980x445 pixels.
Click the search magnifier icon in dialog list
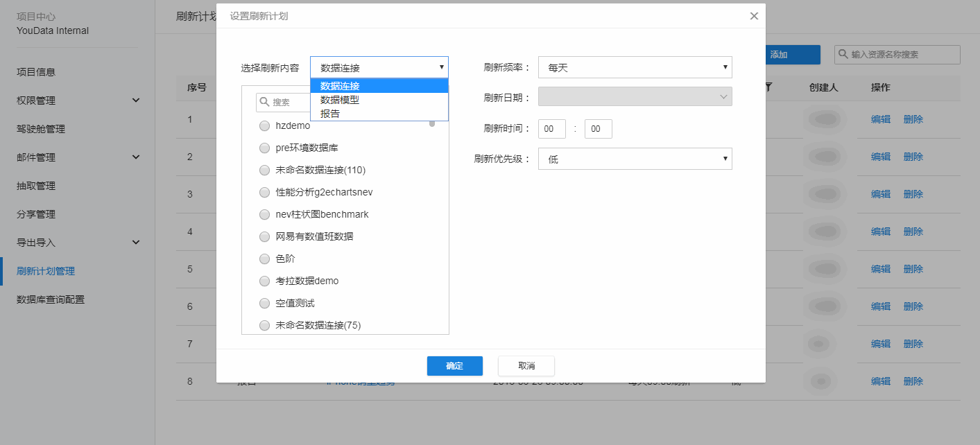tap(264, 102)
